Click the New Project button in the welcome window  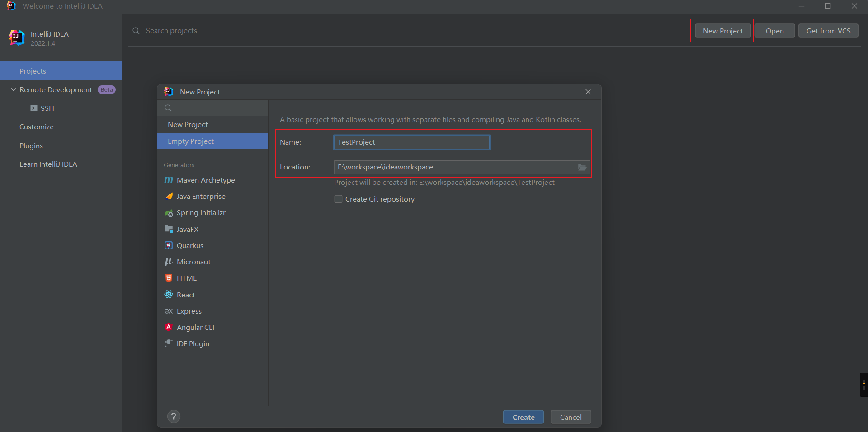click(x=723, y=31)
